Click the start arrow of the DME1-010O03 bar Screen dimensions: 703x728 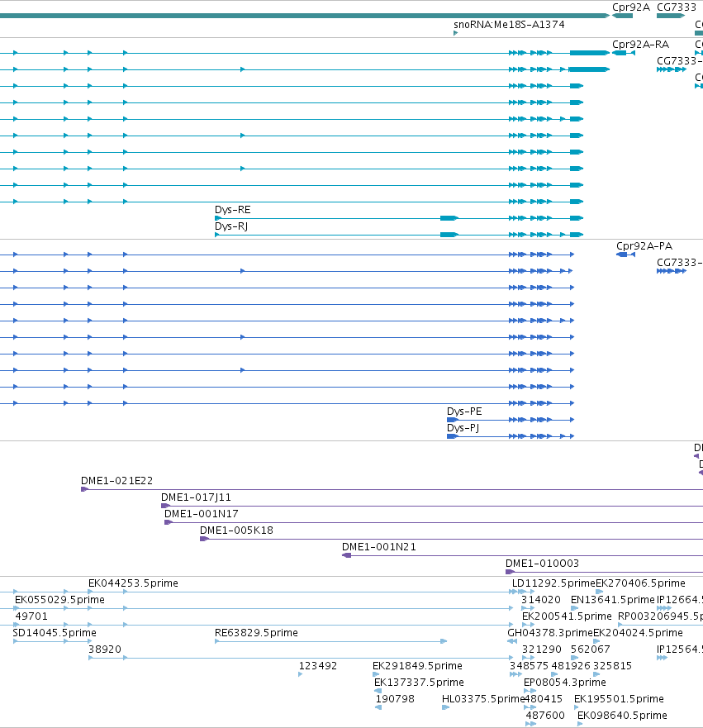click(x=510, y=572)
